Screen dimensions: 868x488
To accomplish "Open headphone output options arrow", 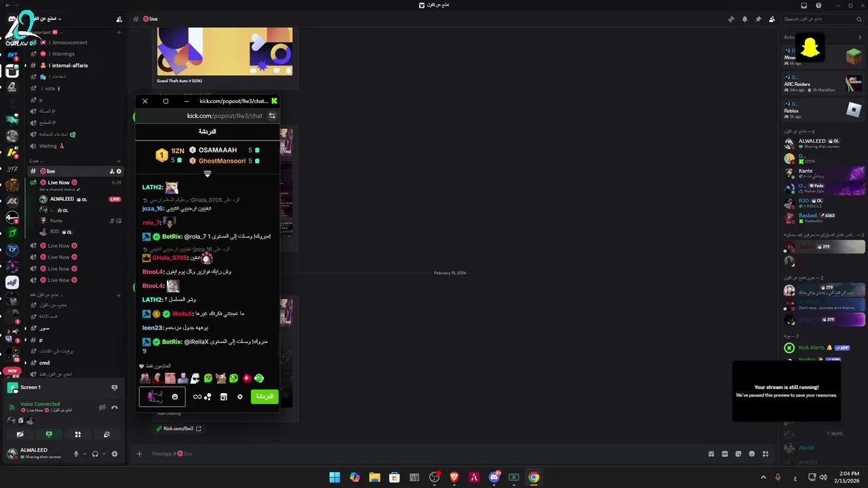I will point(103,453).
